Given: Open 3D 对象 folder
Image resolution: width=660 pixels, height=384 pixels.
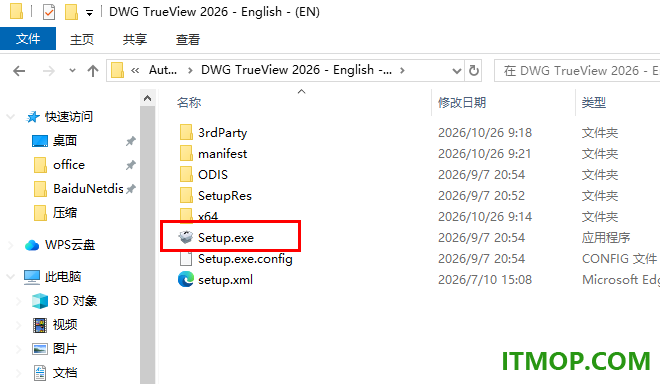Looking at the screenshot, I should click(x=75, y=301).
